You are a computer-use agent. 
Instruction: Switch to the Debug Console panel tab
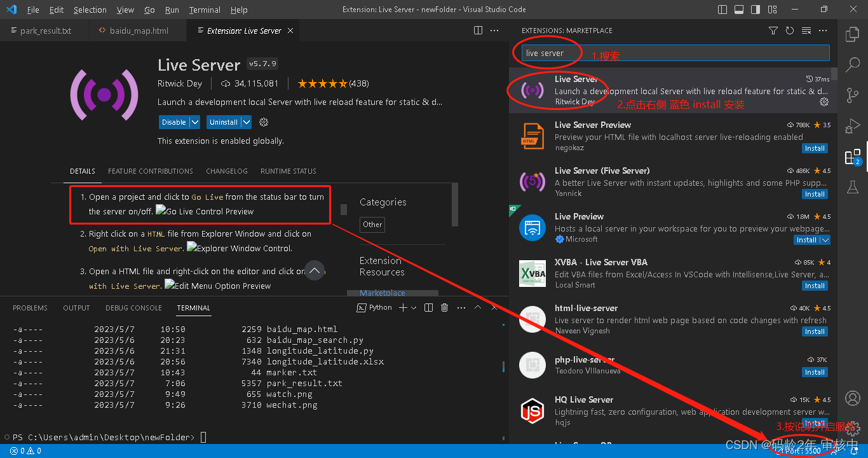pos(133,308)
